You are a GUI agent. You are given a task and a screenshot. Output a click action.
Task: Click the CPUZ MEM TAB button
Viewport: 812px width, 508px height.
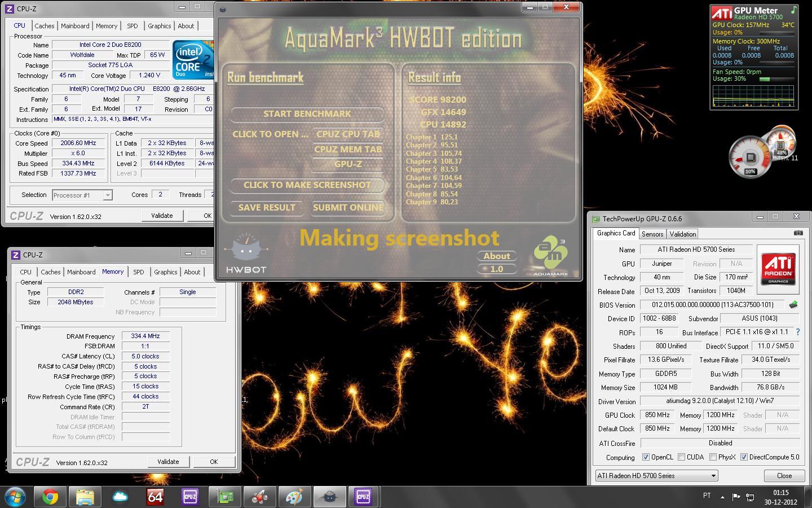[348, 150]
